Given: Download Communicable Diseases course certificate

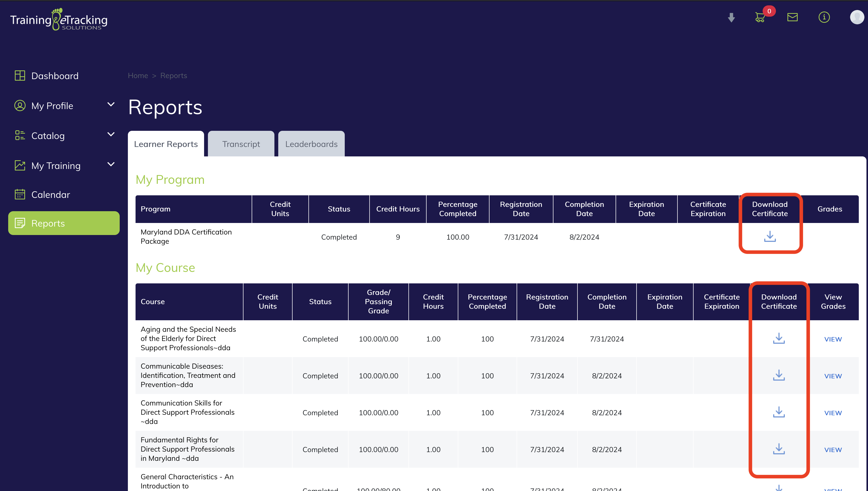Looking at the screenshot, I should pyautogui.click(x=779, y=375).
